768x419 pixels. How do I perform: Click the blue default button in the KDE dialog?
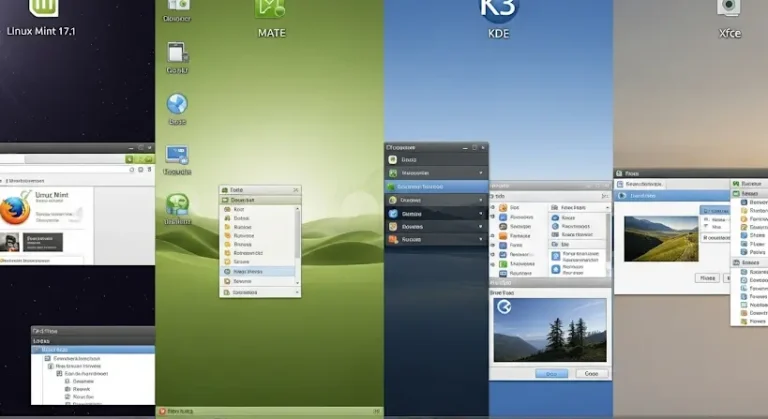pyautogui.click(x=552, y=374)
